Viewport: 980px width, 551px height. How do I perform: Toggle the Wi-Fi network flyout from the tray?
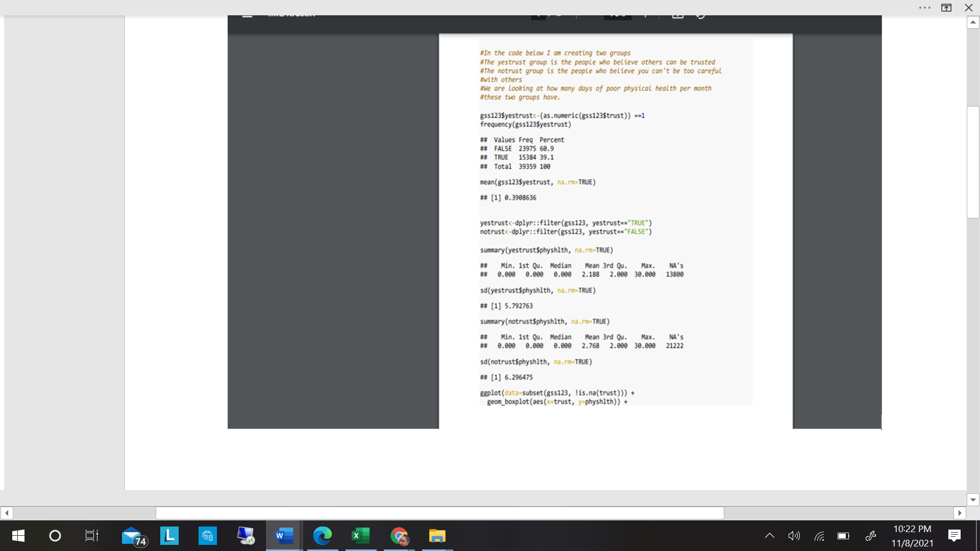coord(819,536)
